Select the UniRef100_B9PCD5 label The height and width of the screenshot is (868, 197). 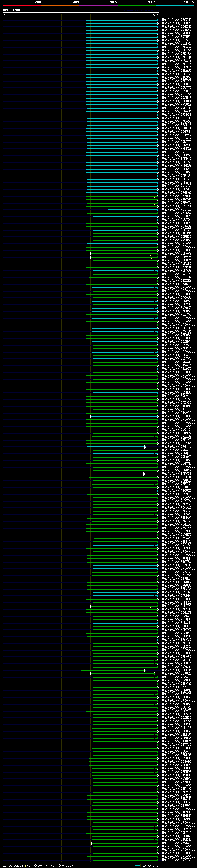coord(177,670)
